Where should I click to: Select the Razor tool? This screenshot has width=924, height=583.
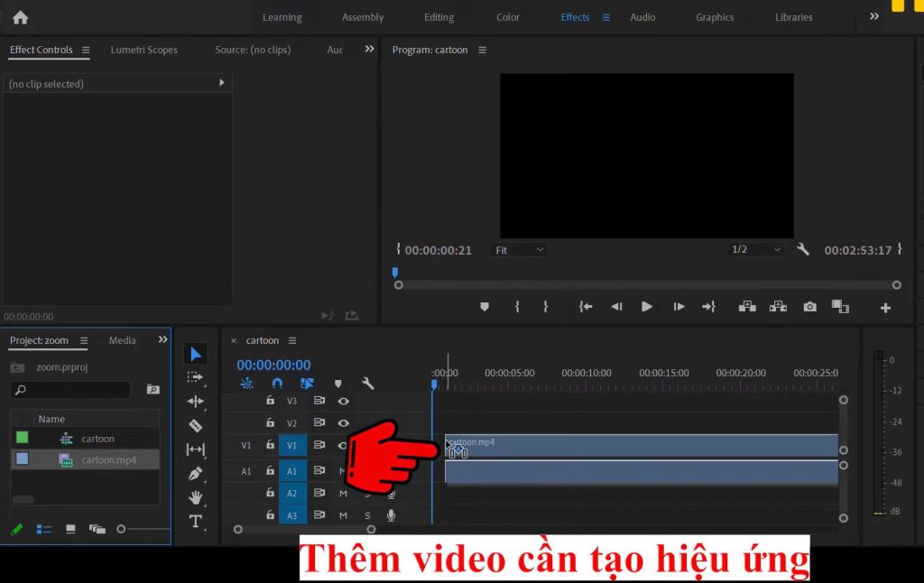[197, 425]
